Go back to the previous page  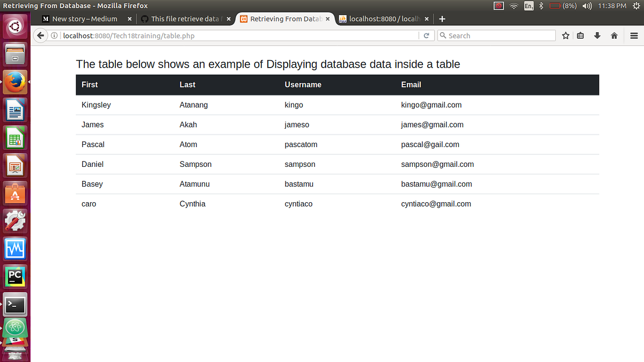click(x=40, y=35)
